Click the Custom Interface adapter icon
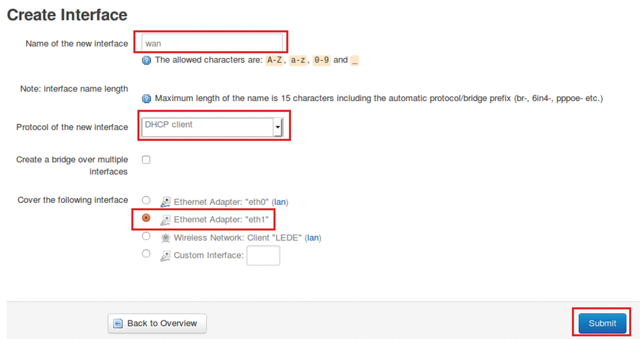The width and height of the screenshot is (644, 339). (x=165, y=256)
